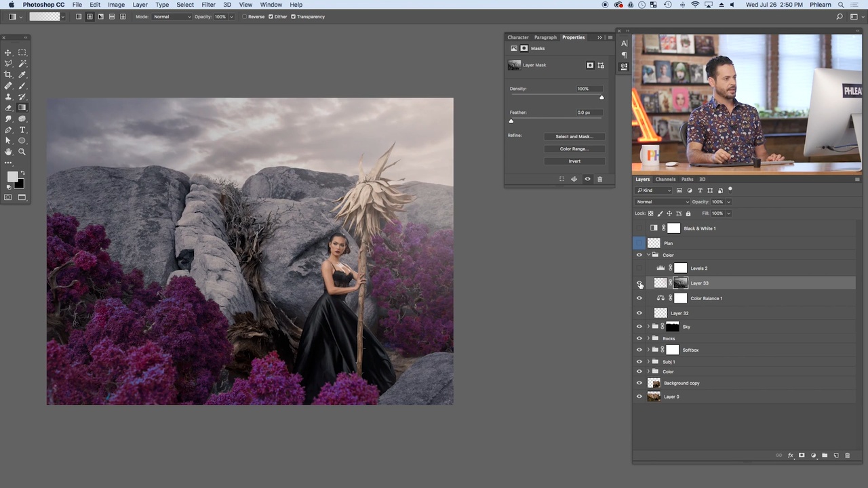Collapse the open Color group
The image size is (868, 488).
[648, 255]
